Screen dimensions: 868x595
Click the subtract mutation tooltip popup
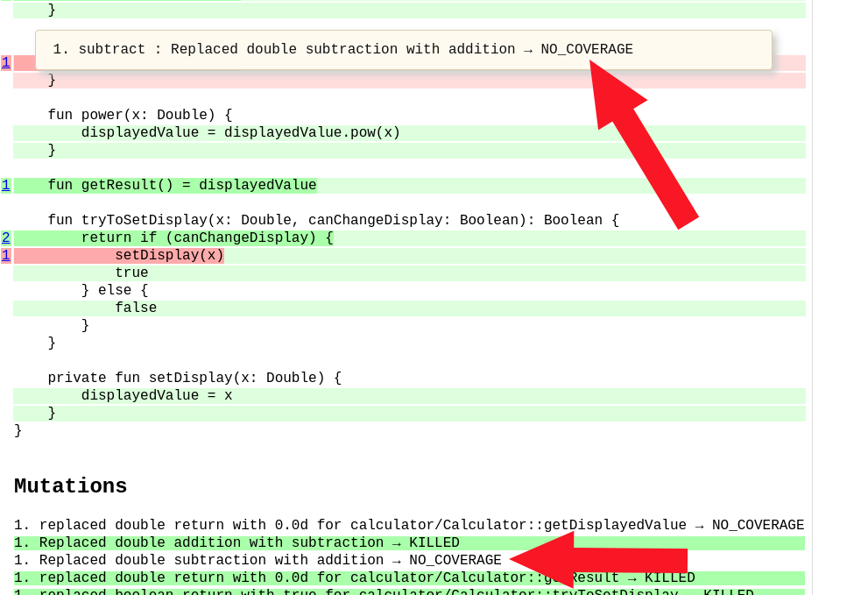pyautogui.click(x=403, y=50)
